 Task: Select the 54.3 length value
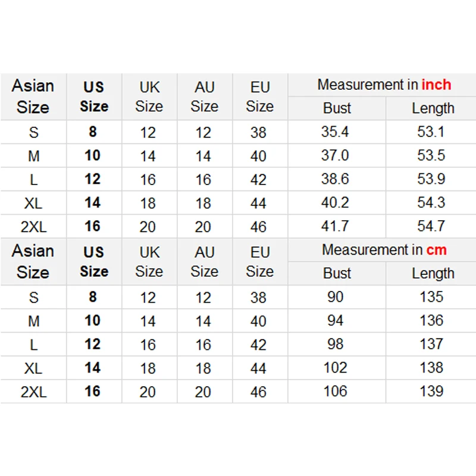point(431,203)
